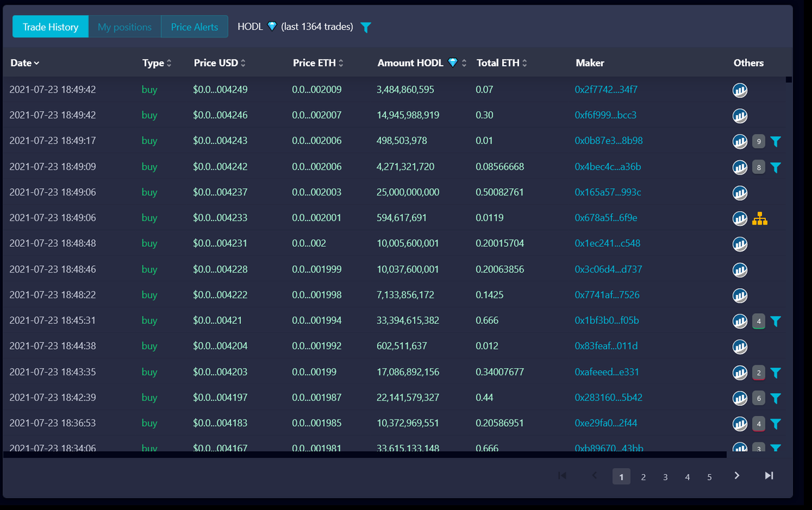Filter trades by maker 0x0b87e3...8b98
The height and width of the screenshot is (510, 812).
(x=776, y=141)
